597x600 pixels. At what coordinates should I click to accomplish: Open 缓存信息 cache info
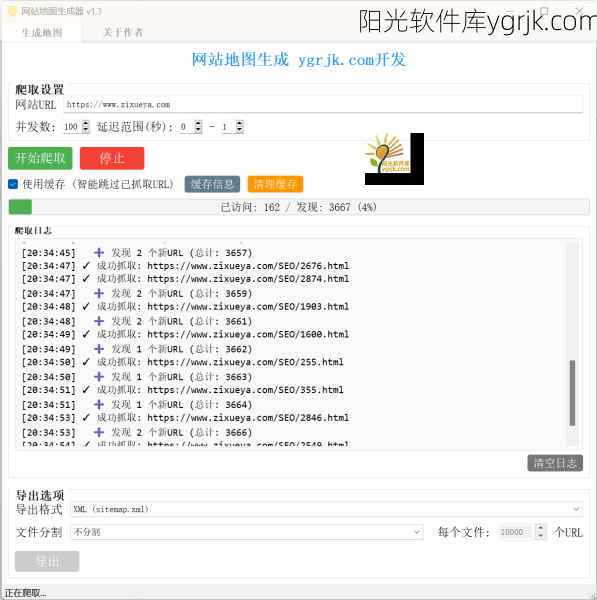pyautogui.click(x=212, y=184)
